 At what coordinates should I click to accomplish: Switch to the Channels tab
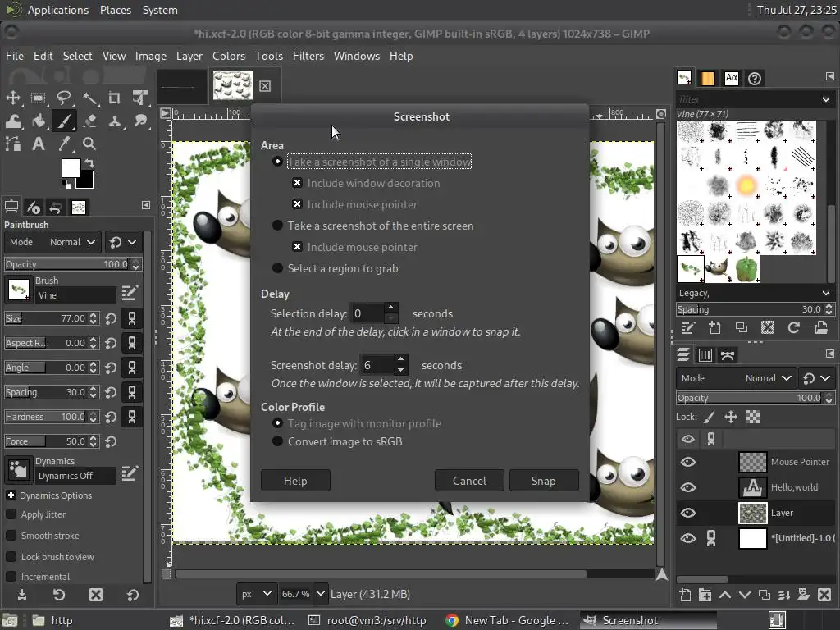tap(705, 355)
